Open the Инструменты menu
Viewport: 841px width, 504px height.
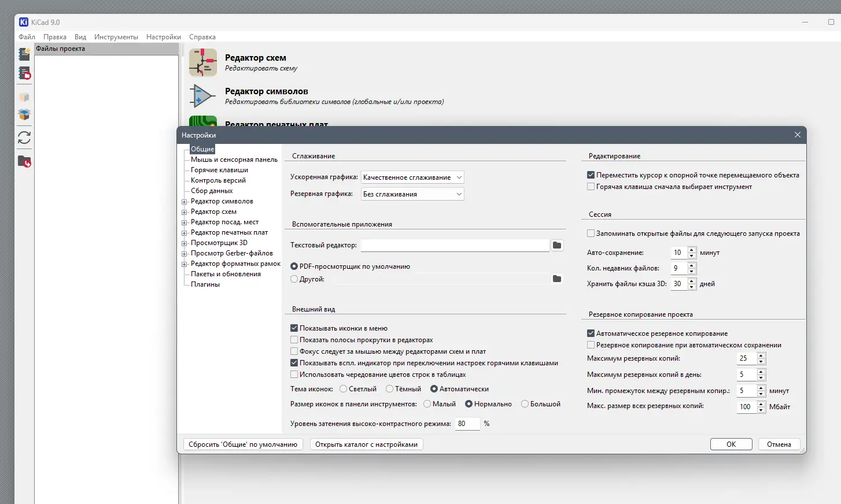pos(116,37)
